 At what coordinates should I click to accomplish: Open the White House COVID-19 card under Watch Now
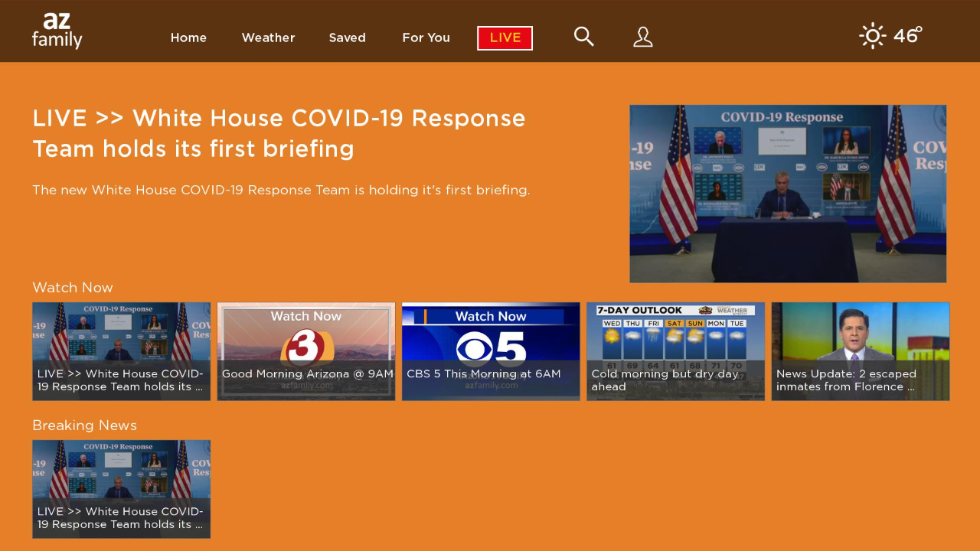click(121, 351)
